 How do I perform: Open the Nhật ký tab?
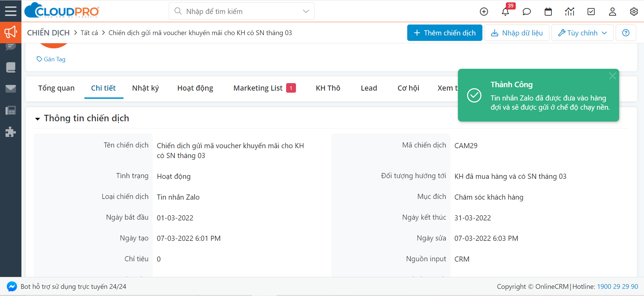[146, 88]
